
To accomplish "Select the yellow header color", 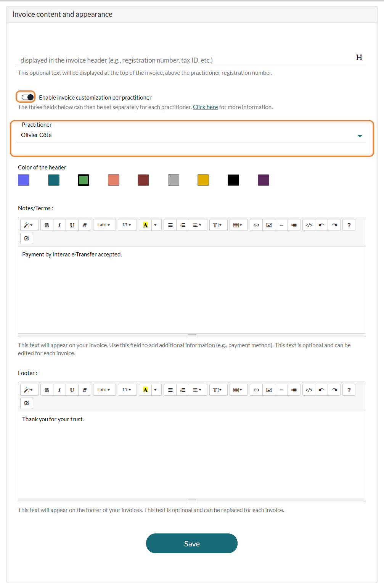I will [x=203, y=180].
